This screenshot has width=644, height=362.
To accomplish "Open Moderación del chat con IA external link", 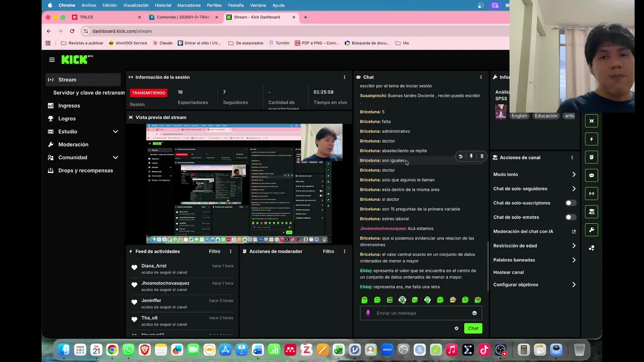I will point(574,231).
